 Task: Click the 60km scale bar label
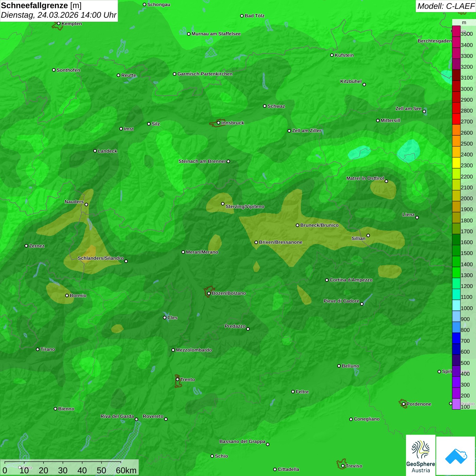[x=126, y=470]
